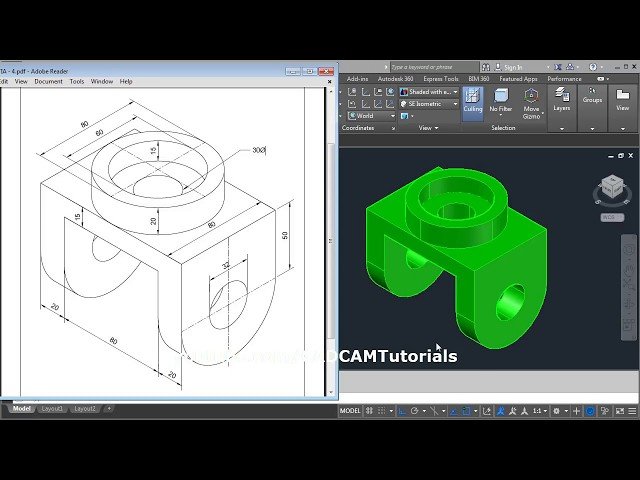
Task: Switch to the Express Tools tab
Action: (441, 79)
